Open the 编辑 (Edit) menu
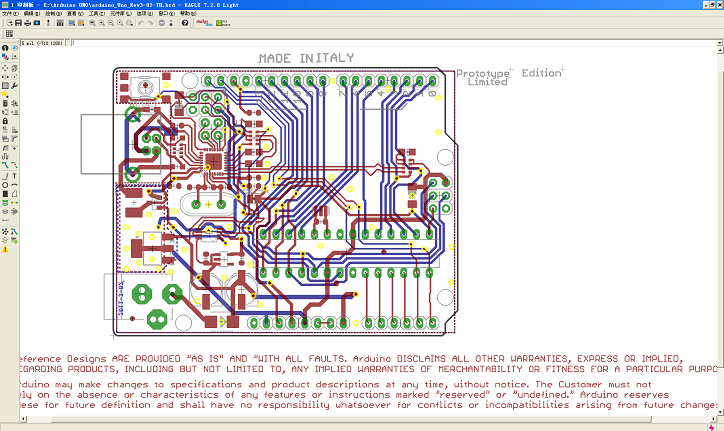724x431 pixels. [31, 13]
